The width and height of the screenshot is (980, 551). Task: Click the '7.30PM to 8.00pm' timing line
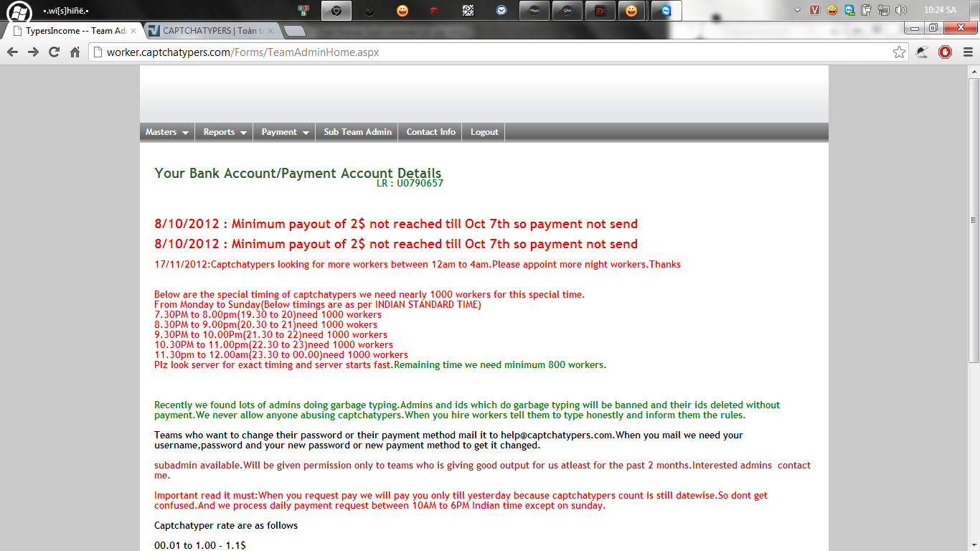(268, 314)
